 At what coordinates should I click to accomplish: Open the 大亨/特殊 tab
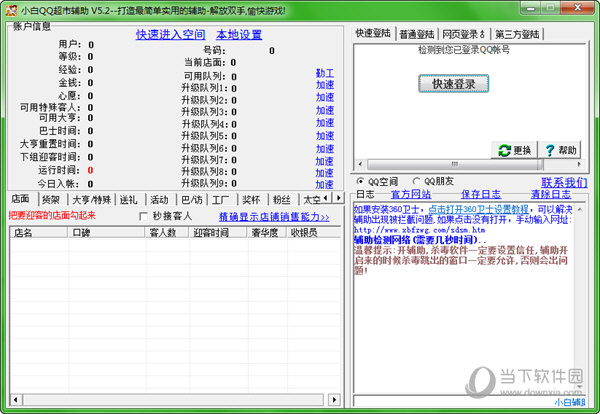click(x=92, y=200)
